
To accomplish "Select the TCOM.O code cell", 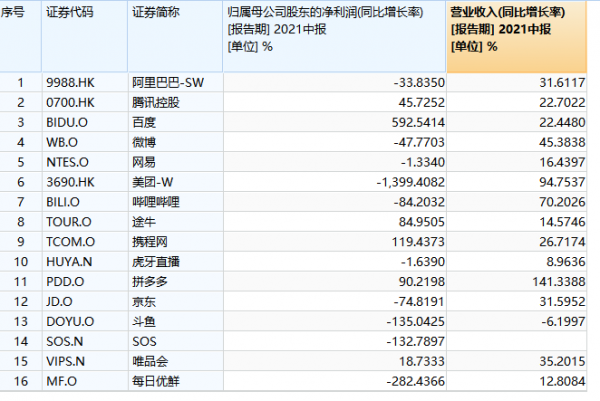I will pyautogui.click(x=85, y=242).
